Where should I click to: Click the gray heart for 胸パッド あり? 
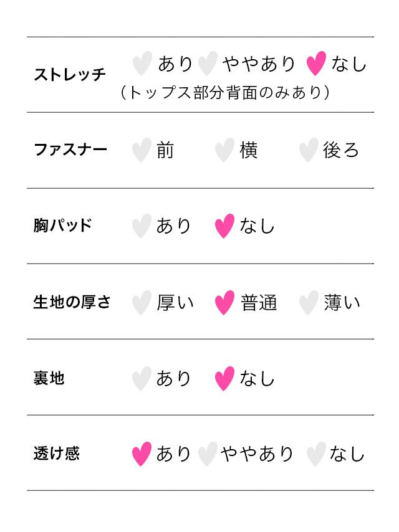pos(142,226)
